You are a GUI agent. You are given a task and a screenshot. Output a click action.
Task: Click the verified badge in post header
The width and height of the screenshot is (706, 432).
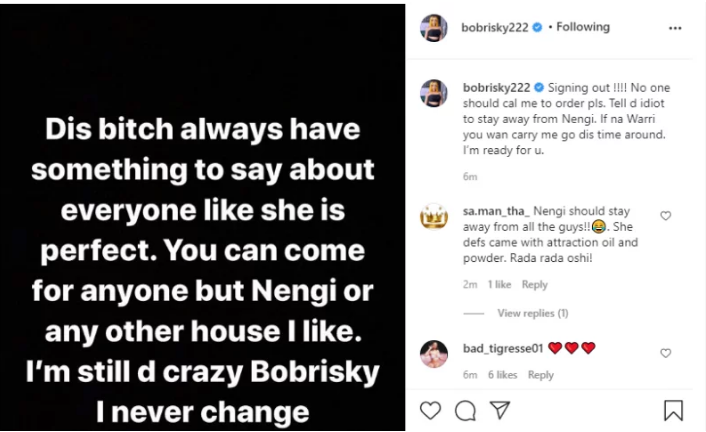click(537, 27)
